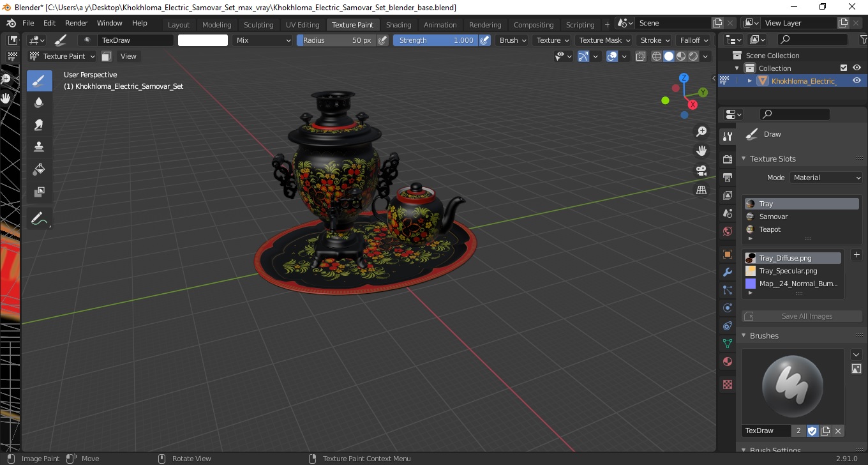Open the Render properties tab
The width and height of the screenshot is (868, 465).
(727, 159)
